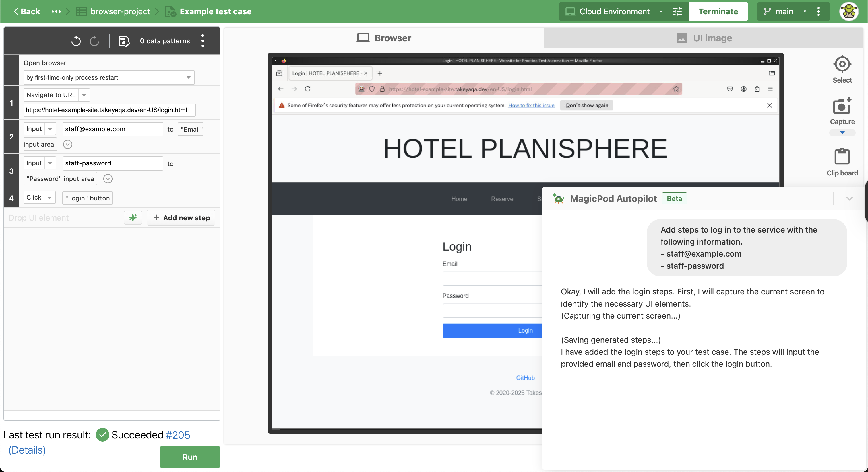Click the breadcrumb ellipsis icon
The height and width of the screenshot is (472, 868).
pyautogui.click(x=56, y=11)
